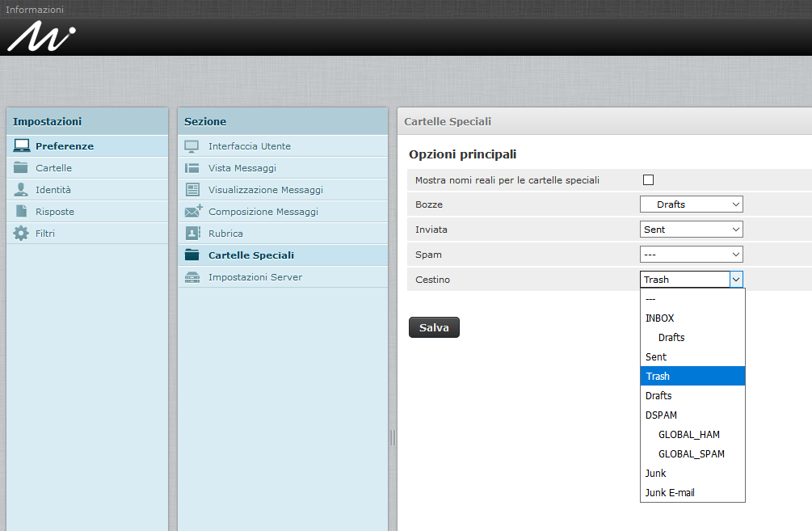Click the Rubrica address book icon
This screenshot has height=531, width=812.
pos(192,234)
